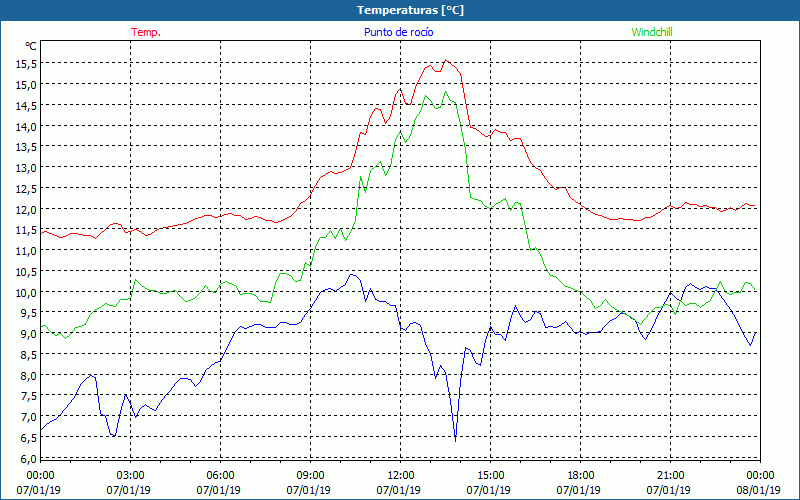Click the "8,0" y-axis value
This screenshot has height=500, width=800.
[28, 375]
